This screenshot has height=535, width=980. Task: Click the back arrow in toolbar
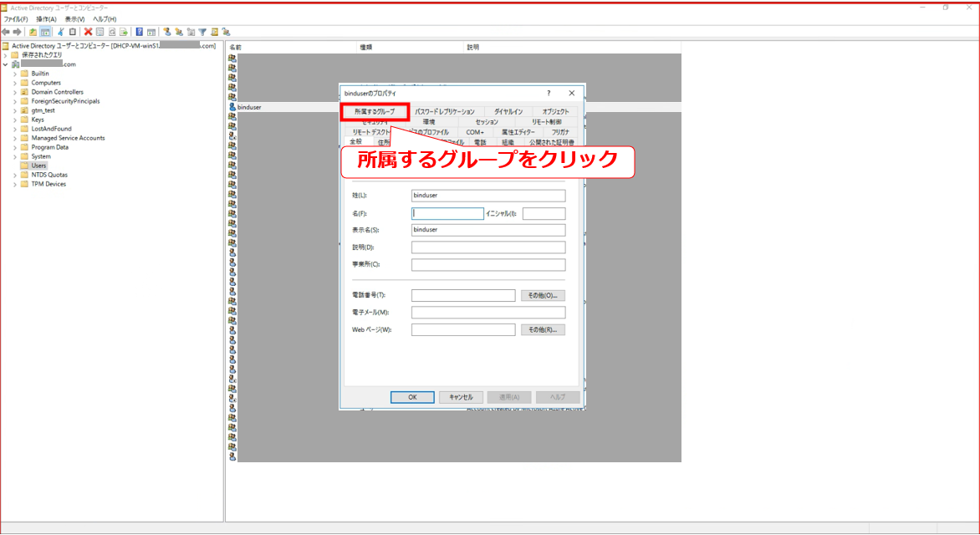[x=7, y=32]
